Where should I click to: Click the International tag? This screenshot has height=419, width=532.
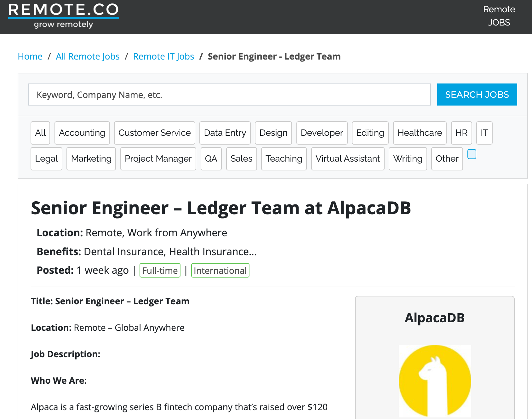tap(220, 271)
